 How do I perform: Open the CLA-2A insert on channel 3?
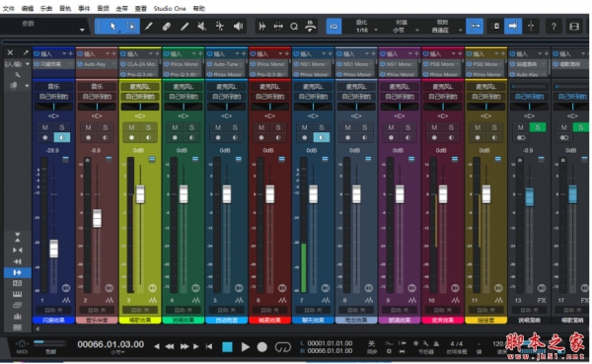click(x=140, y=64)
